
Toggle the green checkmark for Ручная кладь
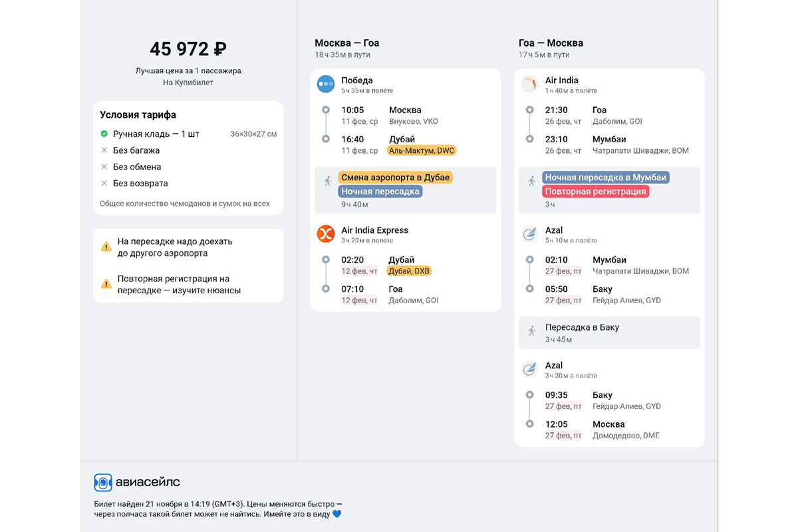[104, 134]
